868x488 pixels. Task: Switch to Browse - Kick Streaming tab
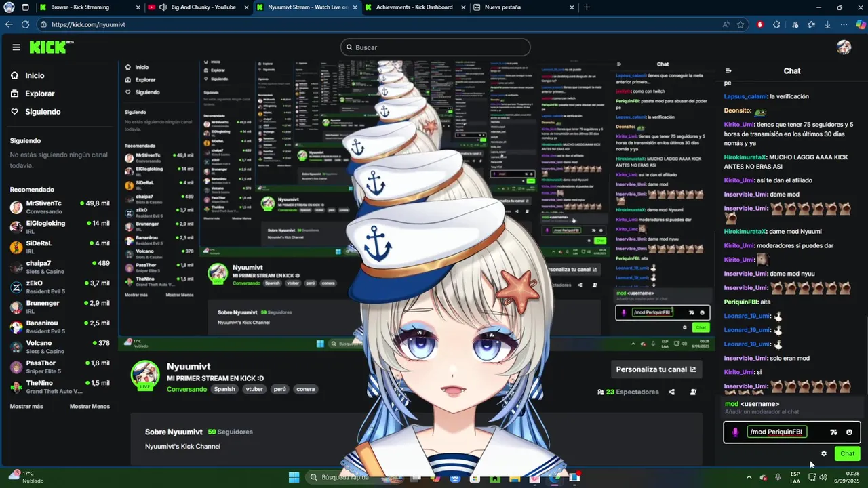tap(90, 7)
